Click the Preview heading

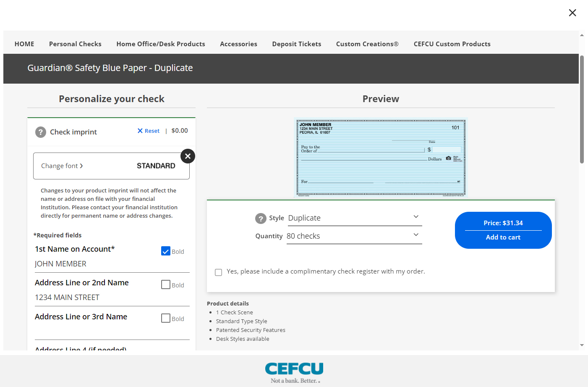click(381, 99)
